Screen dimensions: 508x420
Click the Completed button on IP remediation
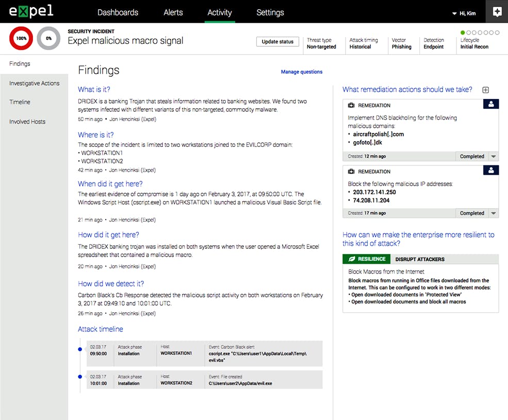pos(472,213)
